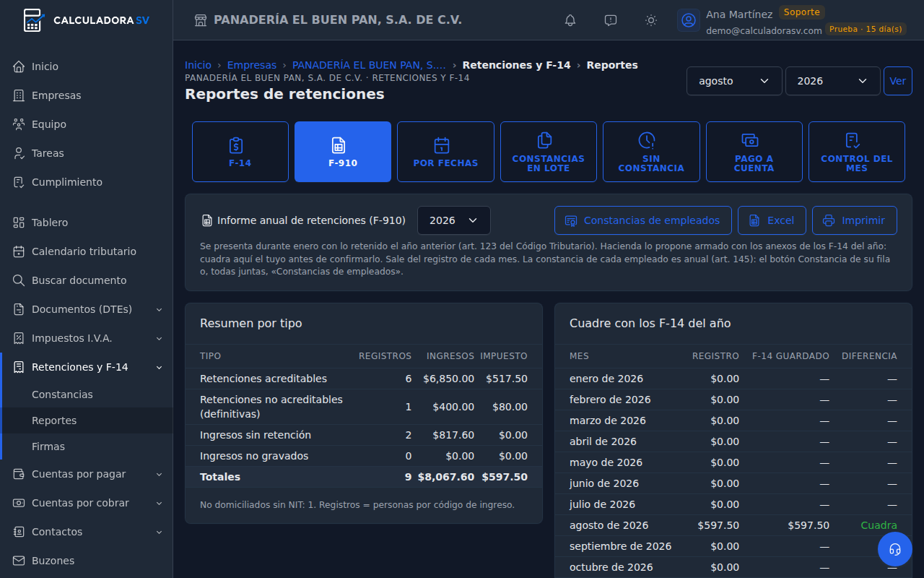
Task: Click the Cuentas por pagar wallet icon
Action: [19, 474]
